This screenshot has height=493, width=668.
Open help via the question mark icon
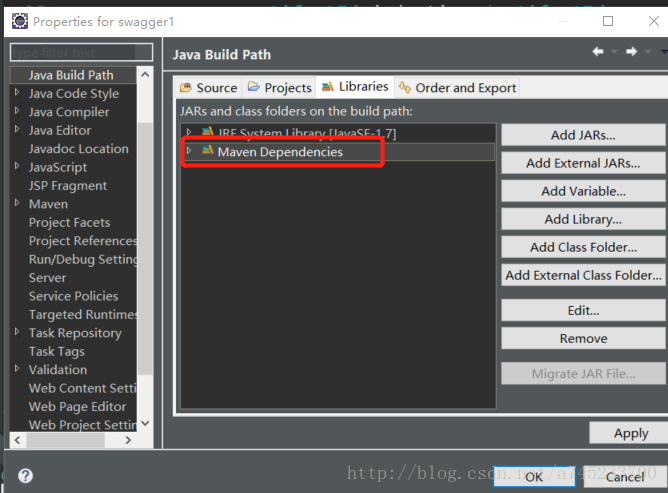(x=26, y=476)
